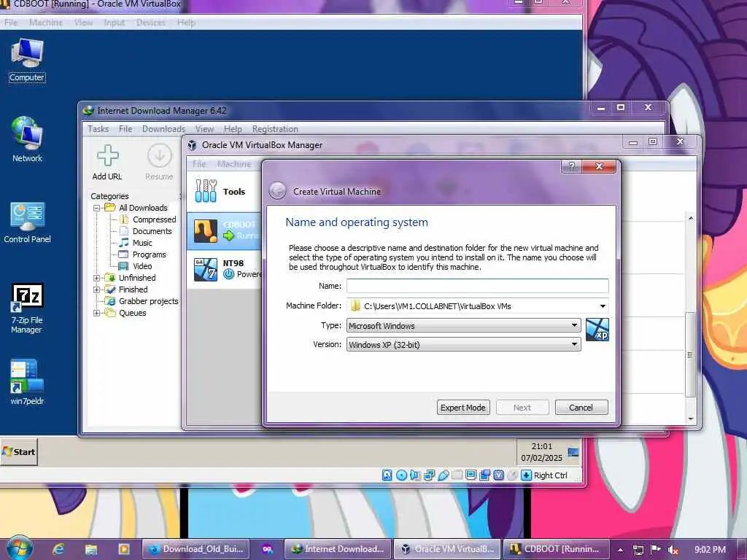Switch to the Download_Old_Bui taskbar window
Viewport: 747px width, 560px height.
point(197,549)
